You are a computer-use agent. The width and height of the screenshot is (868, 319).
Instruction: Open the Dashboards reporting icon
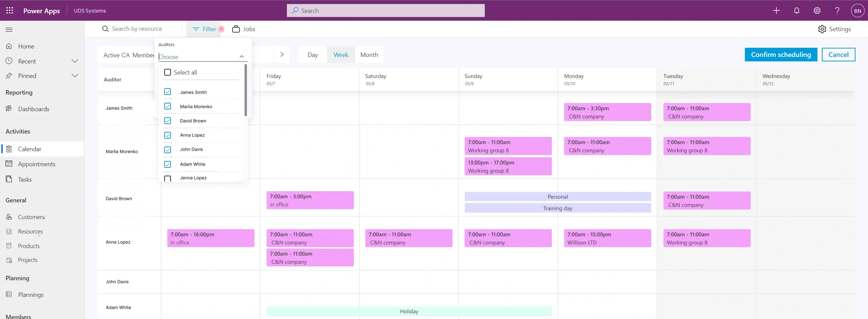coord(9,108)
